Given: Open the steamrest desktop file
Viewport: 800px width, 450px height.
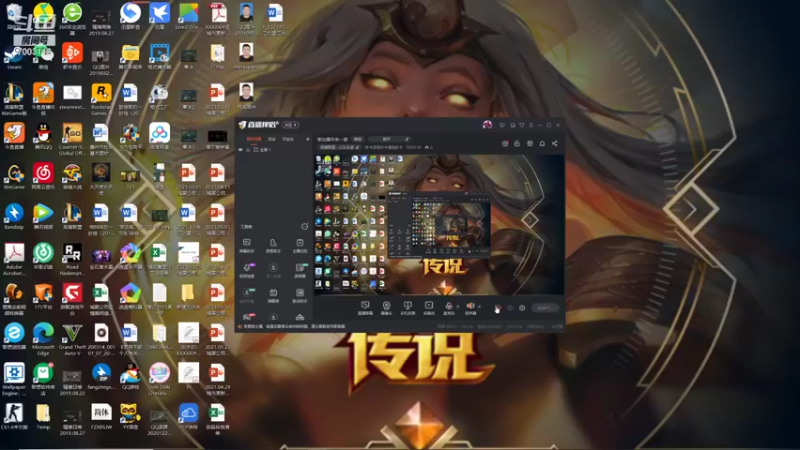Looking at the screenshot, I should [72, 97].
